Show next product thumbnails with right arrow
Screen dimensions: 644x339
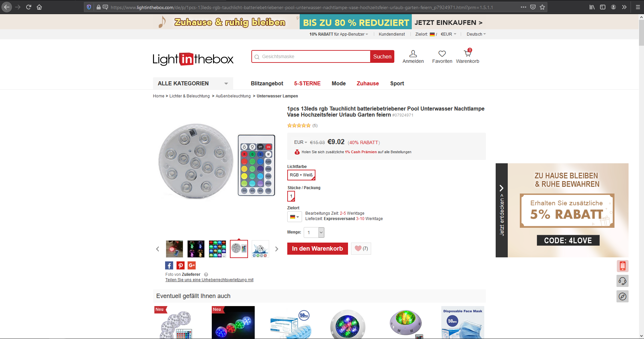point(277,249)
